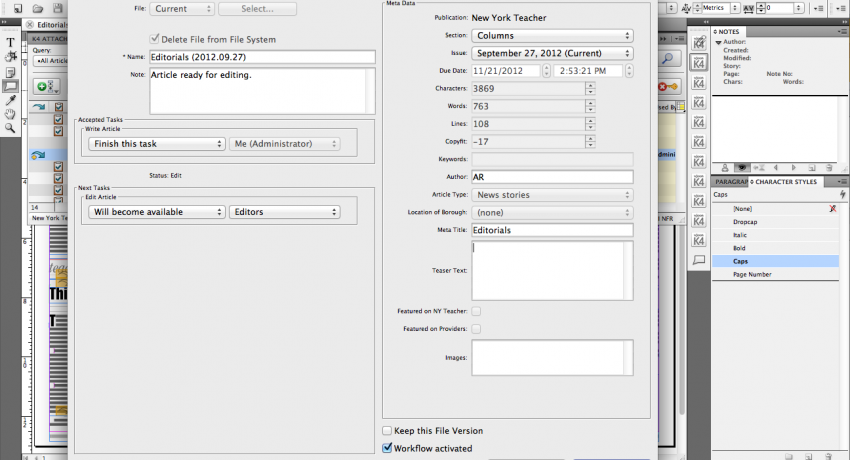Screen dimensions: 850x460
Task: Switch to the Character Styles tab
Action: pyautogui.click(x=783, y=182)
